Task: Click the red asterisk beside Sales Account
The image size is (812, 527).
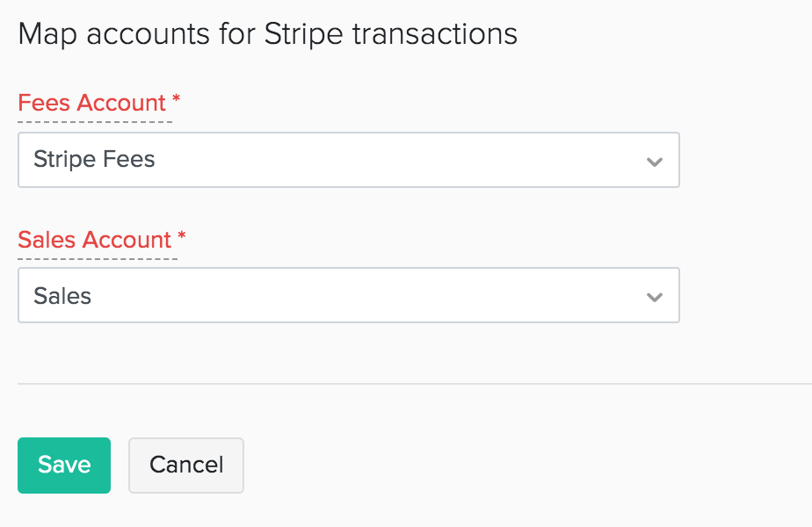Action: (x=182, y=238)
